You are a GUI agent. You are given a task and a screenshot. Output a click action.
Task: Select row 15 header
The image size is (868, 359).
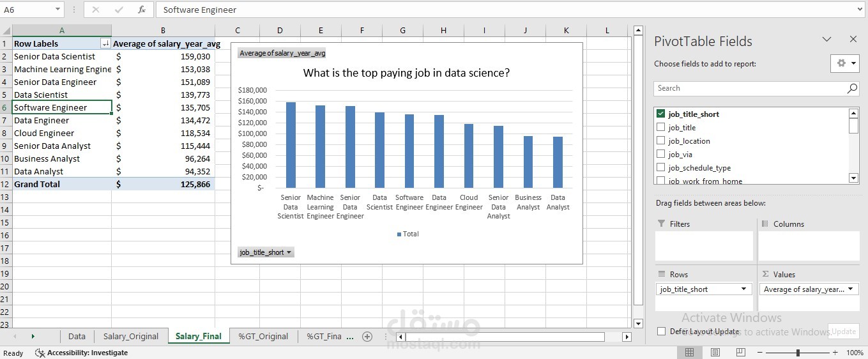pos(6,222)
